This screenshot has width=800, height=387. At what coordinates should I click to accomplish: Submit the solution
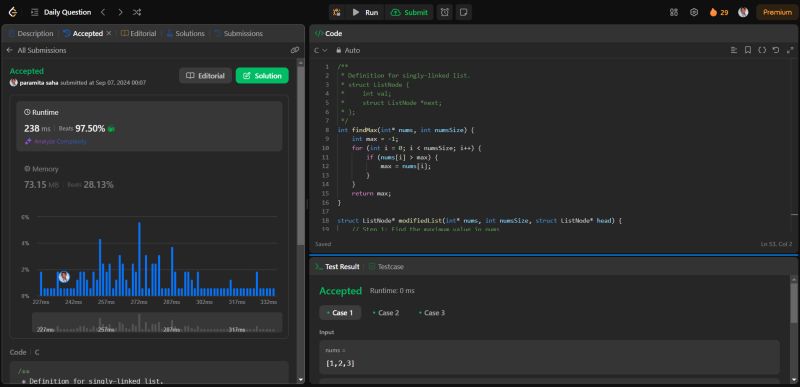[x=409, y=12]
